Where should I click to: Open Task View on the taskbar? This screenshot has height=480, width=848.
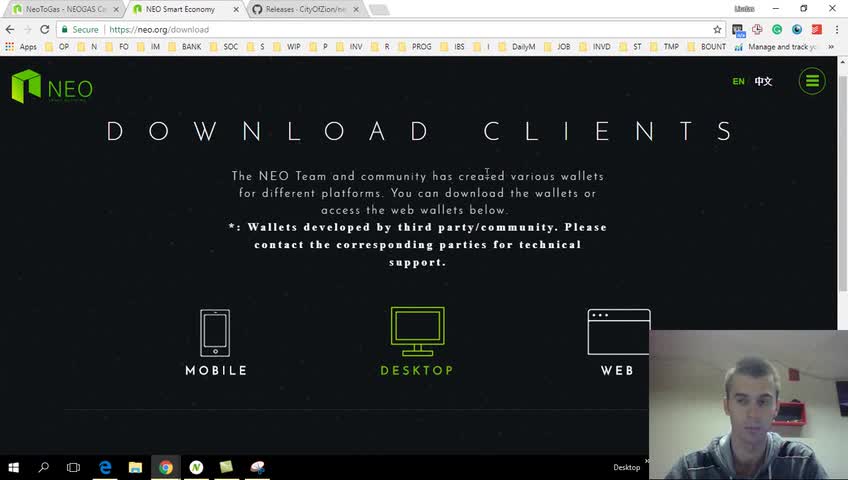(73, 467)
